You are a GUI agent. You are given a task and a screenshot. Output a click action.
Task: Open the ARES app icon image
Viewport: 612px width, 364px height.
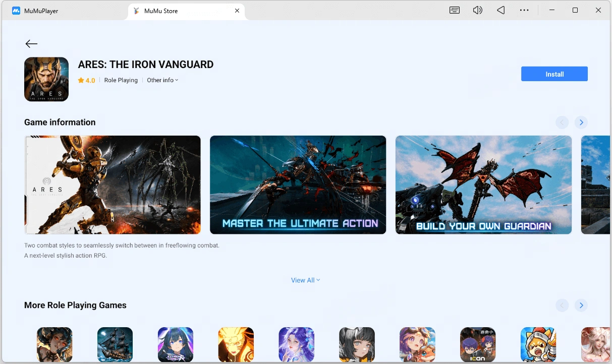click(x=46, y=79)
